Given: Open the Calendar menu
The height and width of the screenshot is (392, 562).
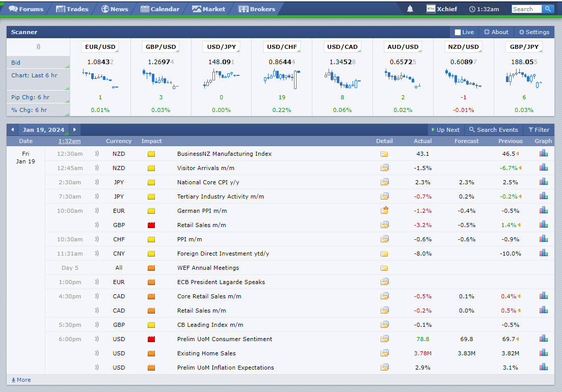Looking at the screenshot, I should click(160, 9).
